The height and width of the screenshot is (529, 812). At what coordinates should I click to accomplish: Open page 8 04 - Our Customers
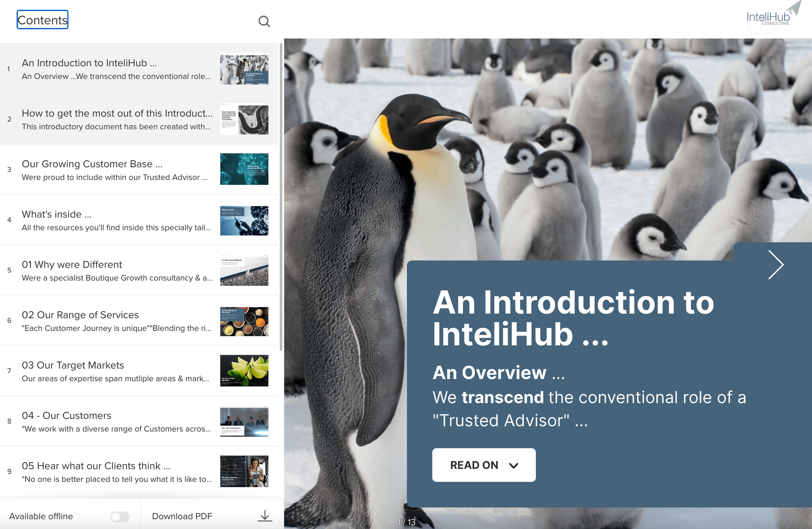(139, 422)
